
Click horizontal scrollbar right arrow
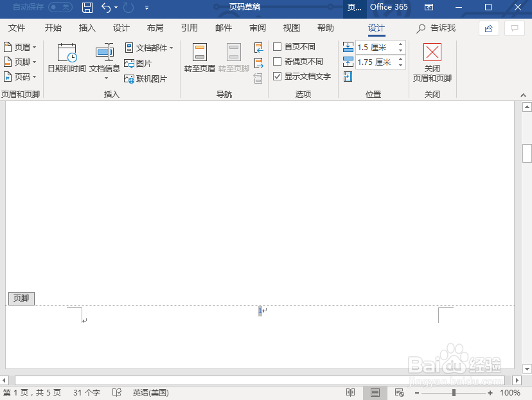click(517, 380)
